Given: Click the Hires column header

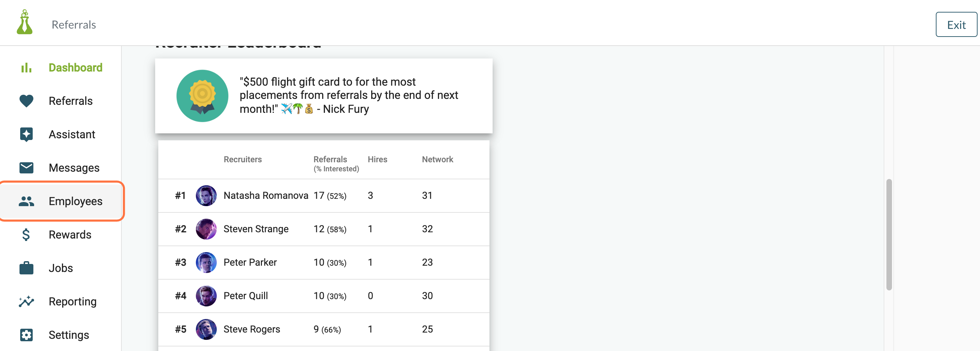Looking at the screenshot, I should click(x=377, y=159).
